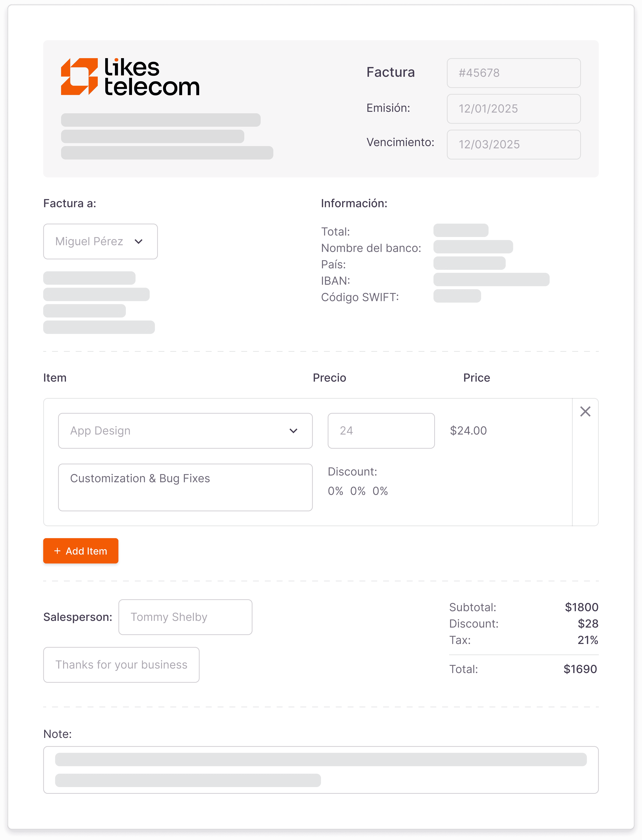Click the invoice number field #45678
This screenshot has width=642, height=840.
coord(514,73)
